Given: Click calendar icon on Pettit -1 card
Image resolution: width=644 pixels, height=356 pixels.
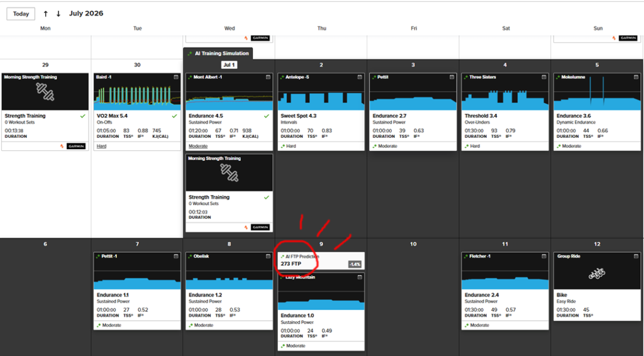Looking at the screenshot, I should (176, 256).
